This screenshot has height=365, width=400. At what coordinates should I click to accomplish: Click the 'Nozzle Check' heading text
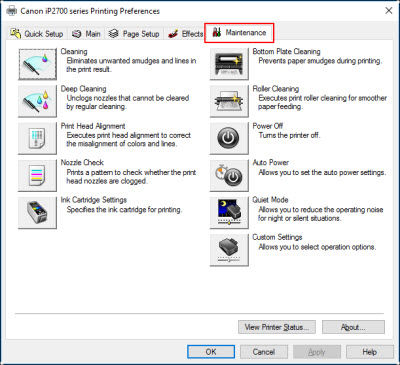82,162
